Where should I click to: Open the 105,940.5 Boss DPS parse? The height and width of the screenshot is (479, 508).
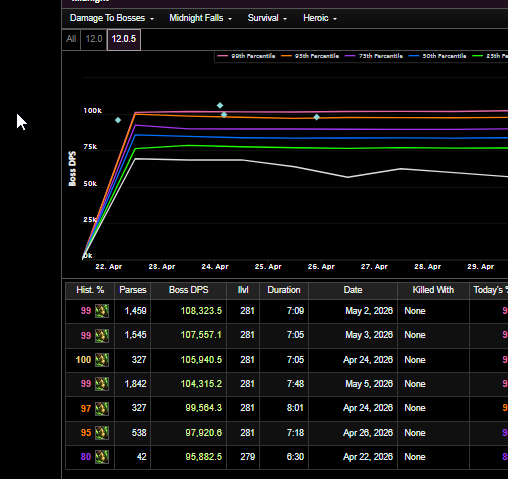coord(201,360)
